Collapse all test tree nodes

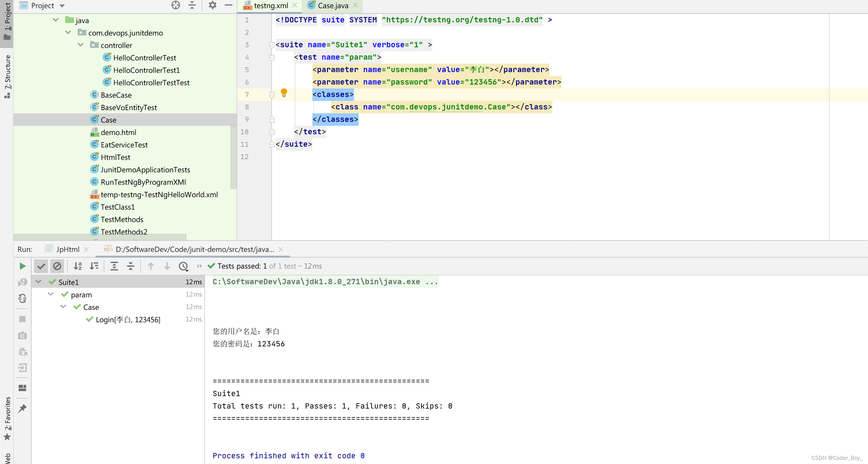(131, 266)
